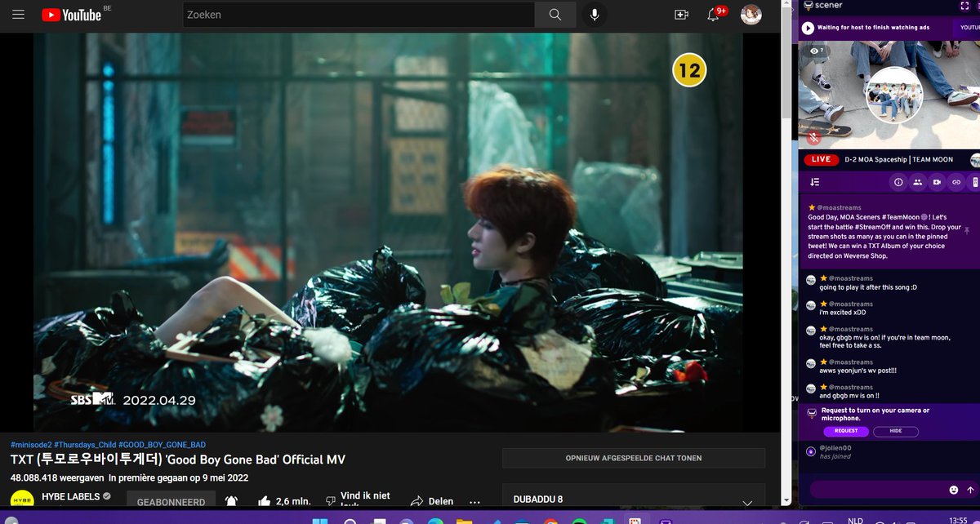Toggle subscription notifications bell next to GEABONNEERD
This screenshot has height=524, width=980.
(231, 501)
